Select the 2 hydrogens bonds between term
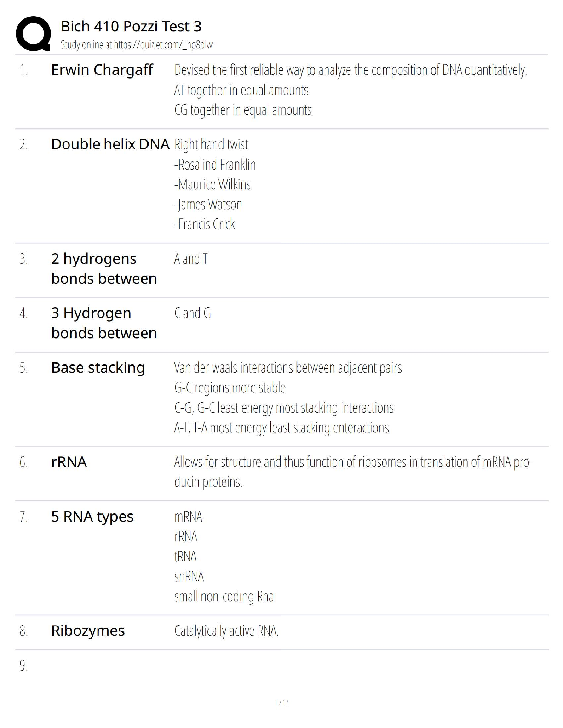This screenshot has height=728, width=563. (104, 268)
